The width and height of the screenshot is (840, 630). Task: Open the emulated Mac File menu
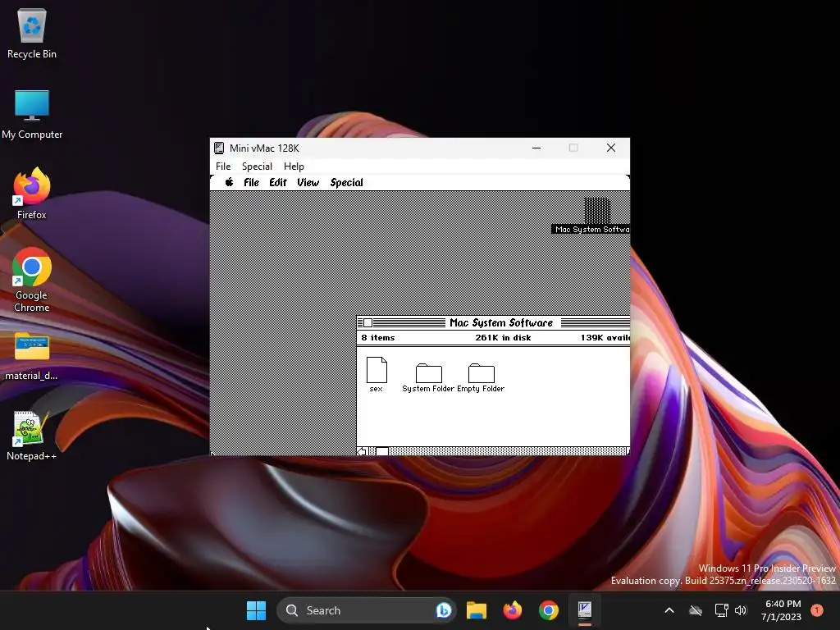pos(251,183)
